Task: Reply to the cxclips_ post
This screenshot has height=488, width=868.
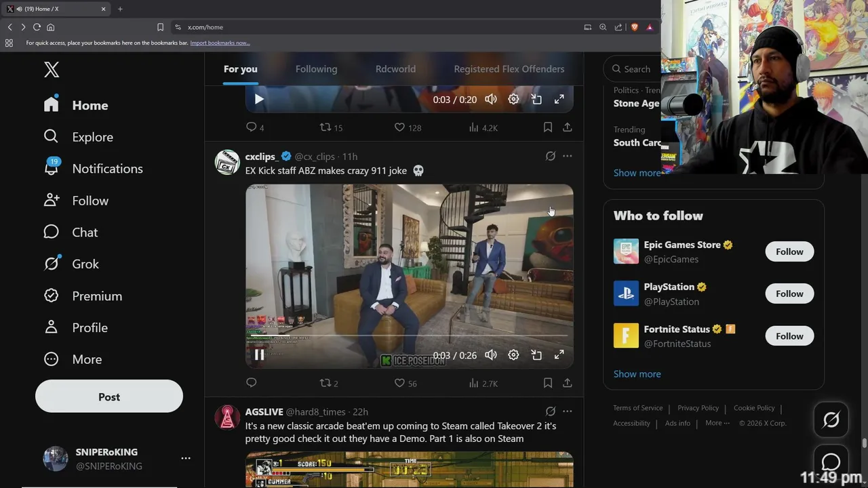Action: pos(252,383)
